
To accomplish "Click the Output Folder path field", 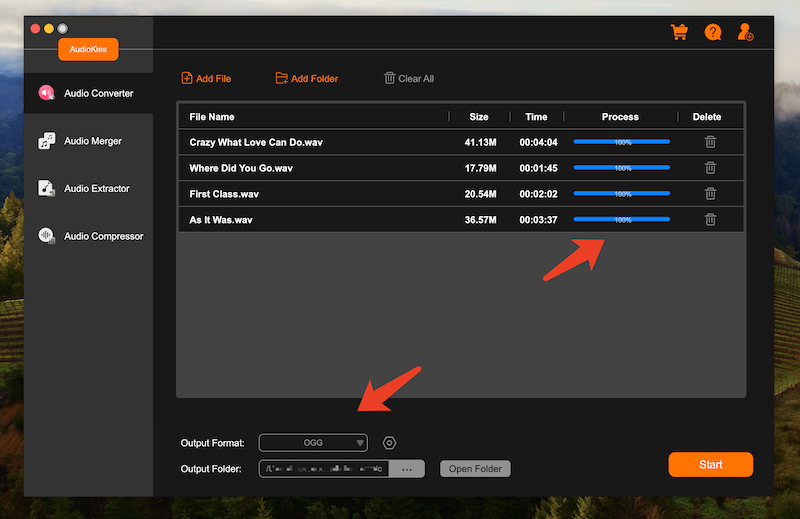I will (324, 469).
